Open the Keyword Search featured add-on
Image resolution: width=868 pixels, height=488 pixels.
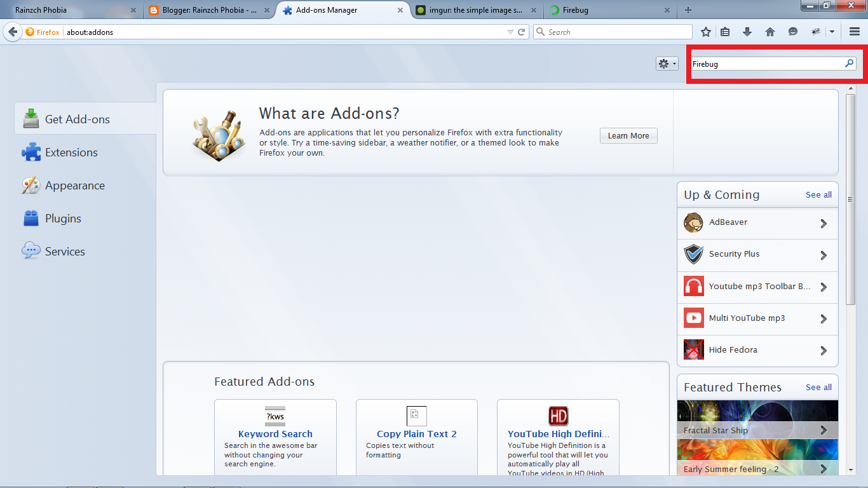click(275, 438)
